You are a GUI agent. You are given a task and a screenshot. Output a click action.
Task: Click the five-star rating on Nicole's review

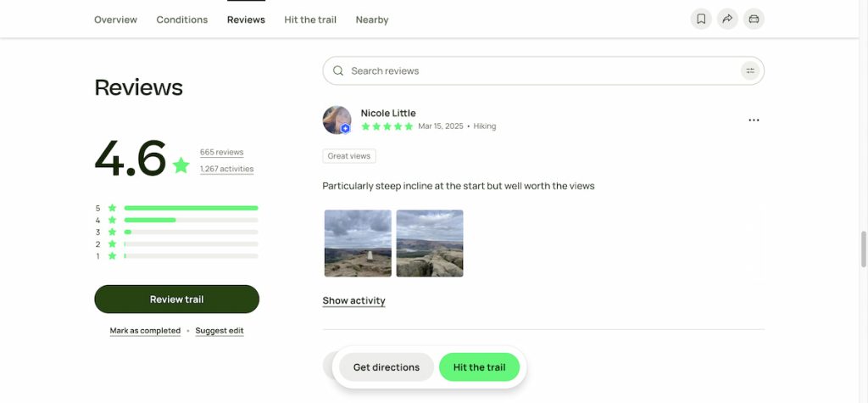click(x=387, y=126)
